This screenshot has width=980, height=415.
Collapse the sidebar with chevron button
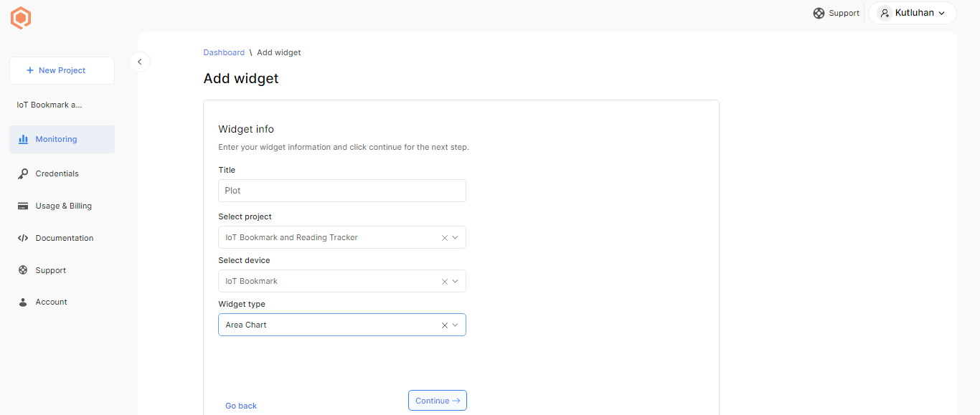[140, 62]
